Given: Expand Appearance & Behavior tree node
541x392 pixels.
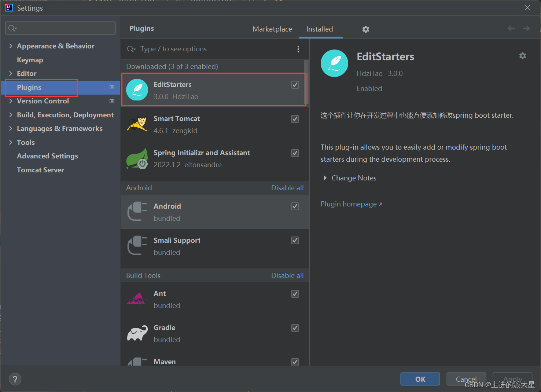Looking at the screenshot, I should tap(11, 46).
